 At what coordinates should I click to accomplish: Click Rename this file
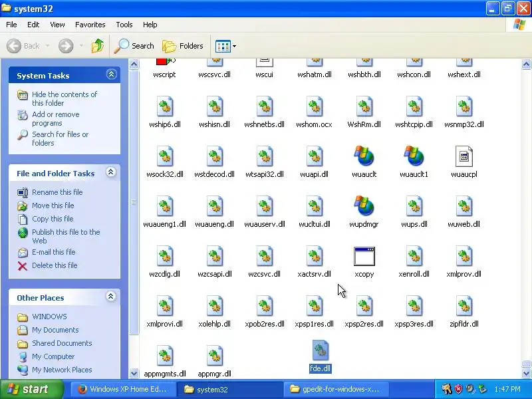point(57,192)
